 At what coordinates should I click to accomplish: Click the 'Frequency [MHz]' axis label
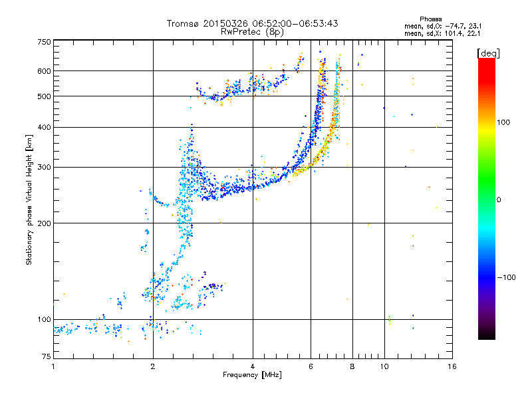(252, 375)
